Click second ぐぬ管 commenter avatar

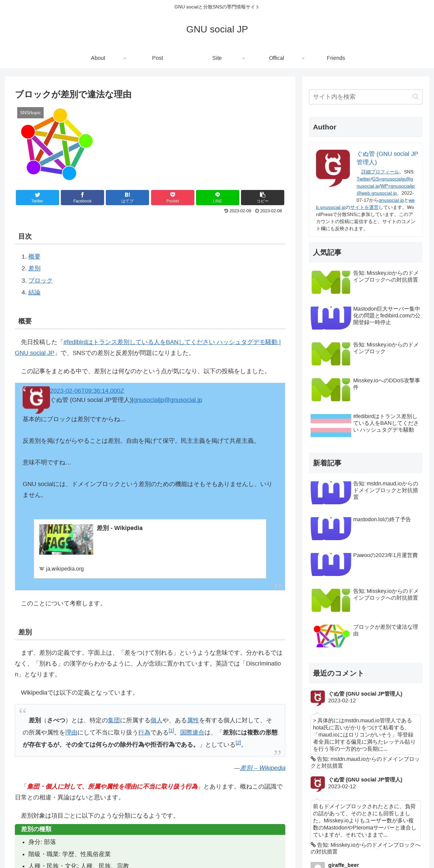tap(318, 784)
